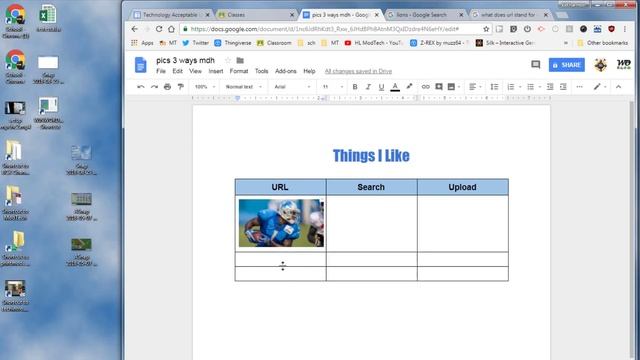Open the font size 11 dropdown
Screen dimensions: 640x360
[x=333, y=87]
